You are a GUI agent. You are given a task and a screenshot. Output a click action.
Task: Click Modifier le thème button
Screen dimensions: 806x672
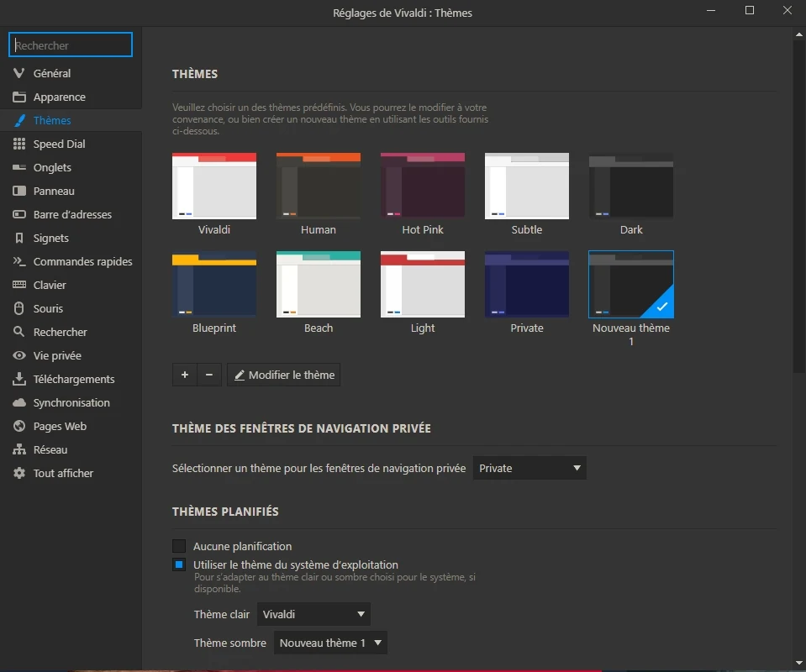pyautogui.click(x=284, y=375)
